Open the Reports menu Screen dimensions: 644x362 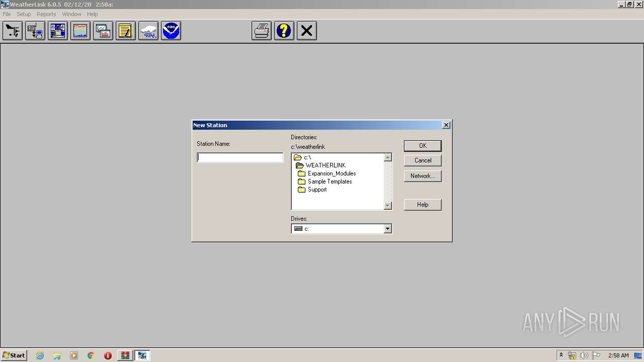click(46, 14)
